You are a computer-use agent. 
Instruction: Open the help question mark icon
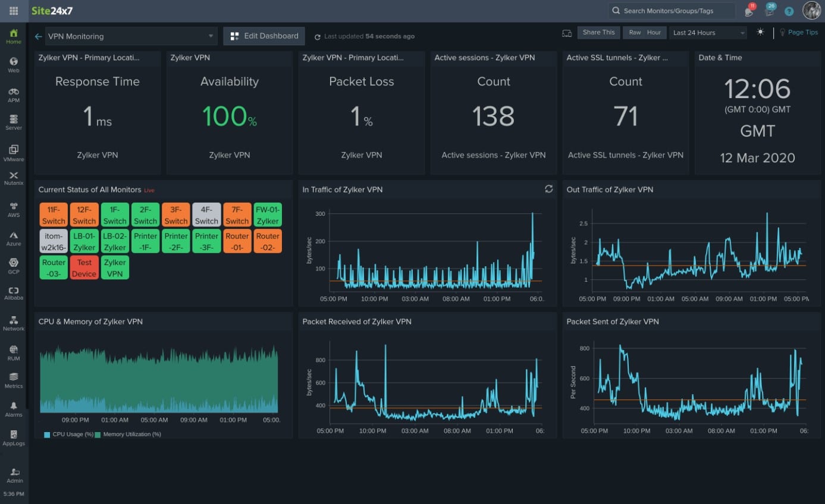point(789,11)
